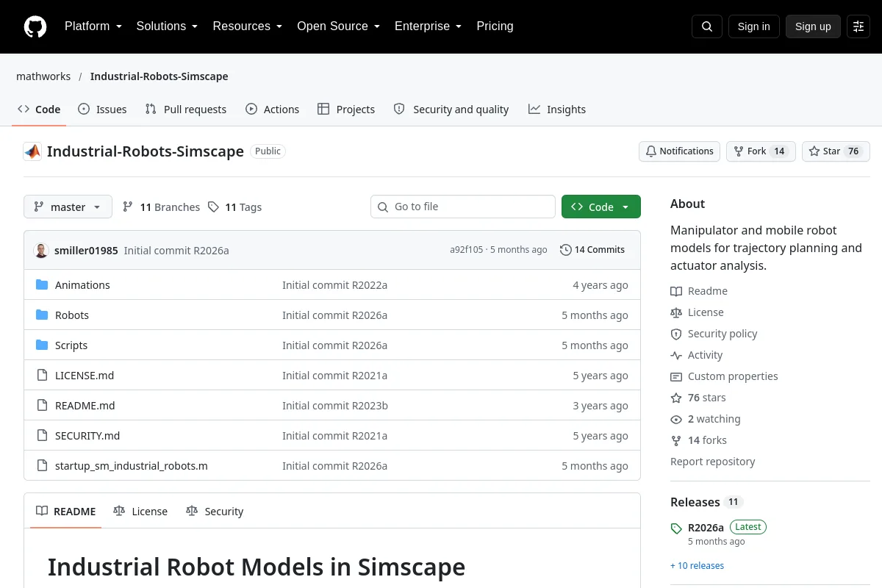Select the Security tab below file list
This screenshot has height=588, width=882.
tap(215, 512)
